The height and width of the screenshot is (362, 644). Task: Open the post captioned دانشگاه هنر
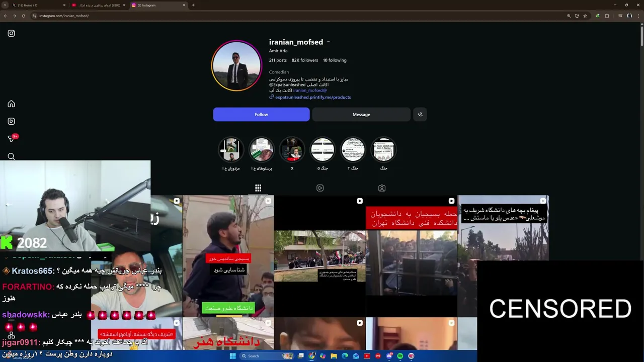(228, 334)
